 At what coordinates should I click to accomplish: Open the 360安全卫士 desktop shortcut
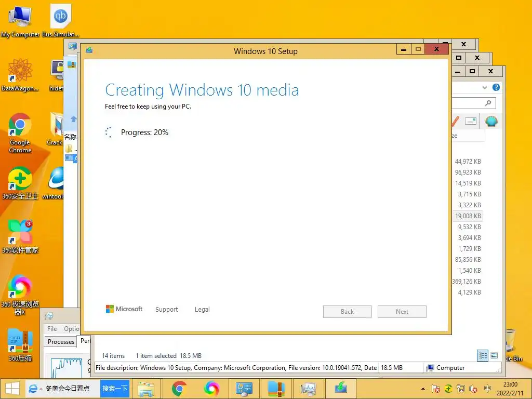[20, 183]
